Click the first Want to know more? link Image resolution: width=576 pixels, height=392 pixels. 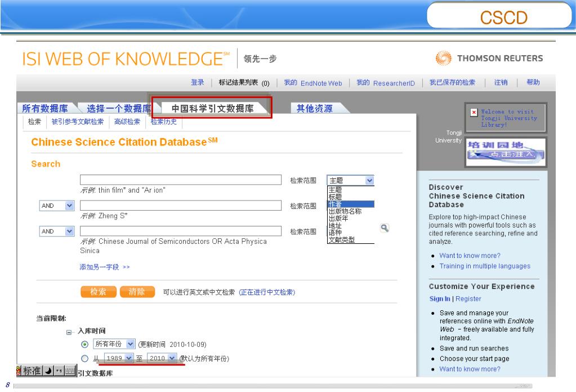[x=470, y=255]
